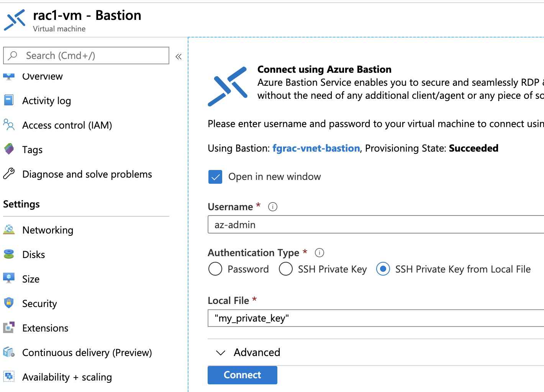
Task: Click the Connect button
Action: (x=242, y=375)
